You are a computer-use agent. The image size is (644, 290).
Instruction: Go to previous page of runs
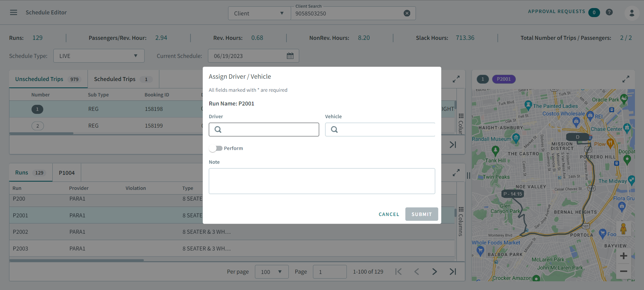pos(417,272)
